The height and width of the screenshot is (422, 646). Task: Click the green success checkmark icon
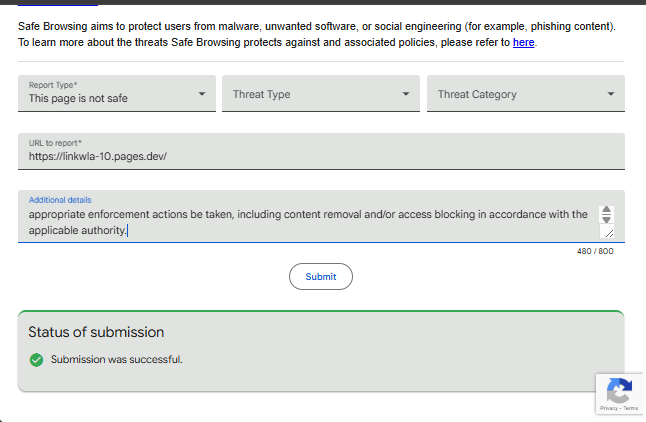pyautogui.click(x=37, y=360)
